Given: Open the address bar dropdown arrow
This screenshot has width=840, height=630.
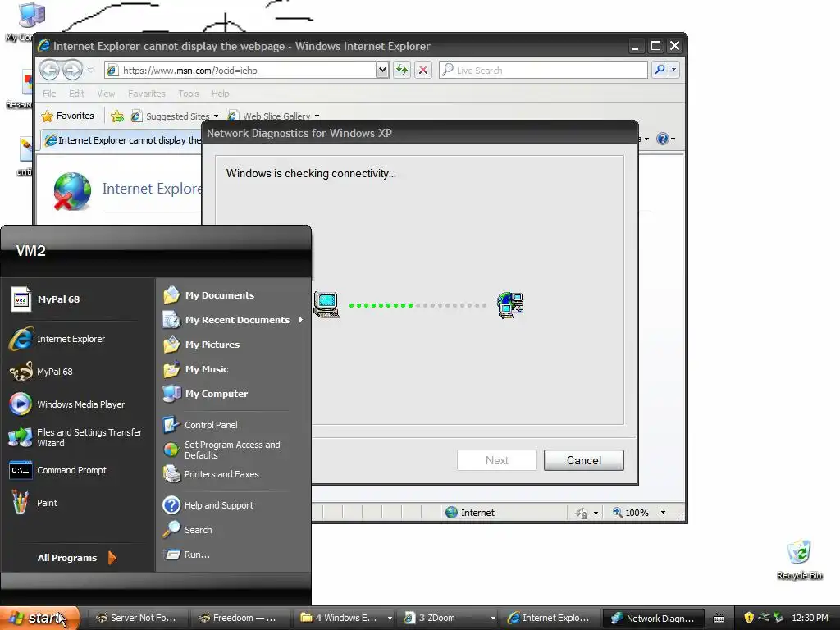Looking at the screenshot, I should coord(382,70).
